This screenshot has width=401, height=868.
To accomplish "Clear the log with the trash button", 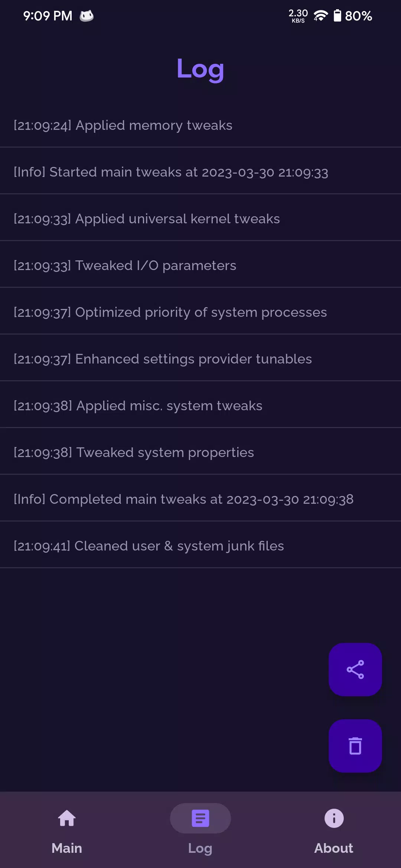I will pyautogui.click(x=355, y=746).
